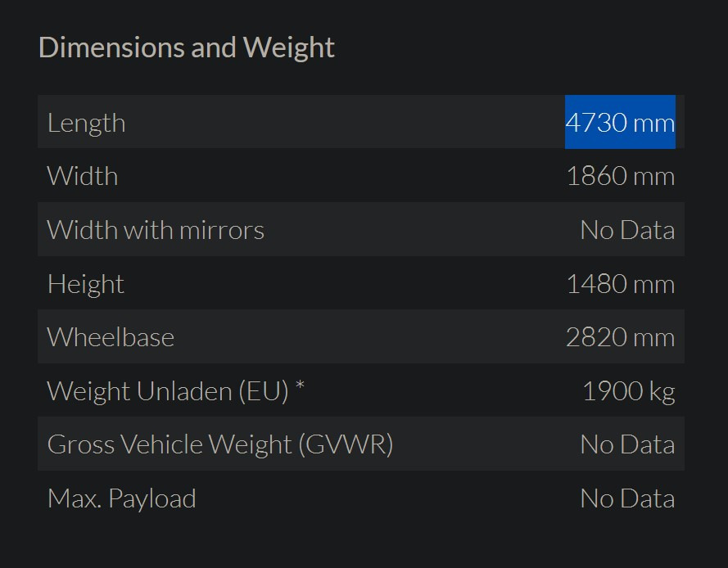This screenshot has height=568, width=728.
Task: Select the Max. Payload label
Action: [122, 499]
